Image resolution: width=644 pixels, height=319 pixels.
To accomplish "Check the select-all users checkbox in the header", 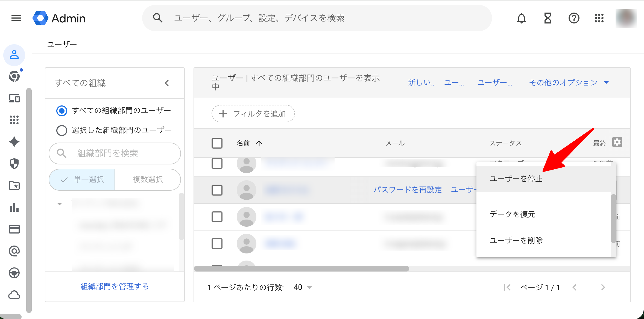I will 217,143.
